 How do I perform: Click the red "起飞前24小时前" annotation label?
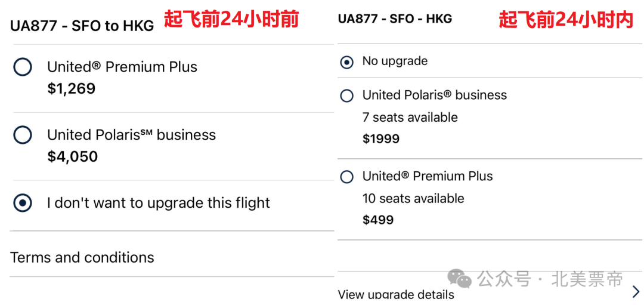click(x=231, y=20)
